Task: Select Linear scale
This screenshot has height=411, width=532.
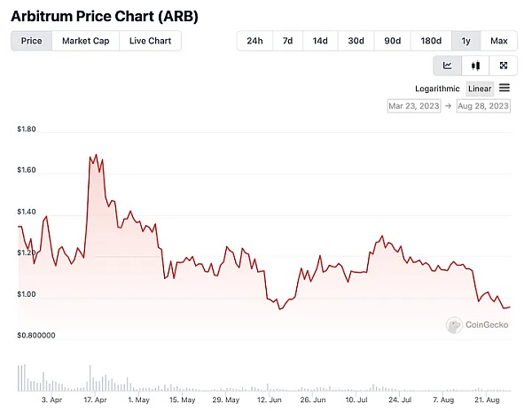Action: [480, 89]
